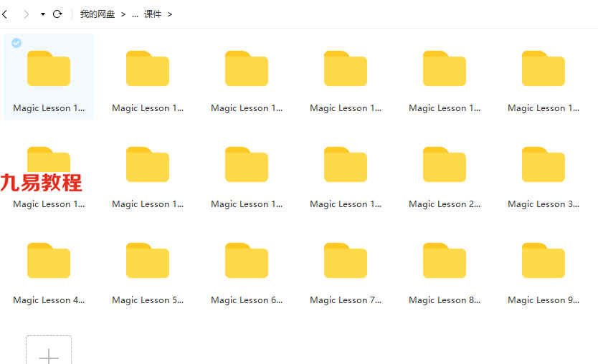Expand the collapsed '...' breadcrumb path

[135, 14]
